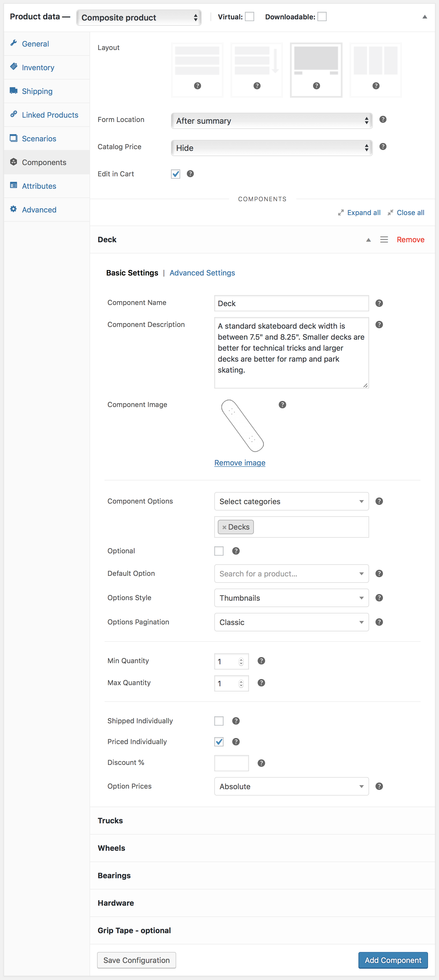Click the help icon next to Min Quantity
This screenshot has height=980, width=439.
coord(261,661)
